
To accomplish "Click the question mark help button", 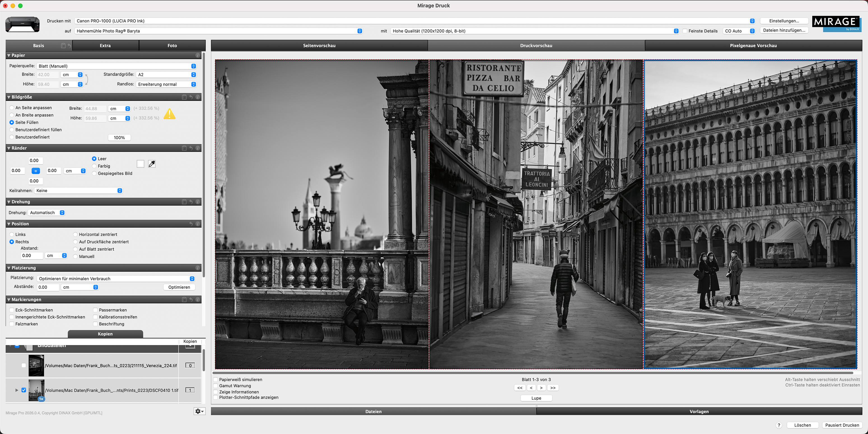I will tap(779, 425).
